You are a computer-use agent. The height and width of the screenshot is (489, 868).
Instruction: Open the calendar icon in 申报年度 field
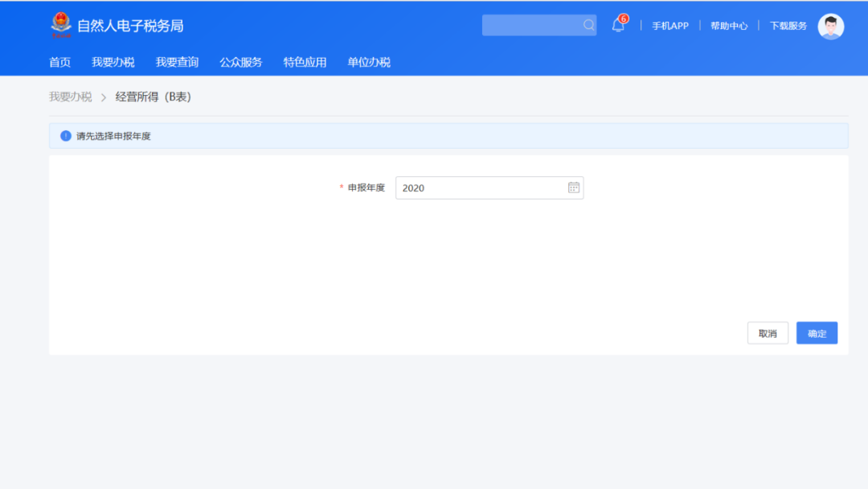click(x=573, y=187)
